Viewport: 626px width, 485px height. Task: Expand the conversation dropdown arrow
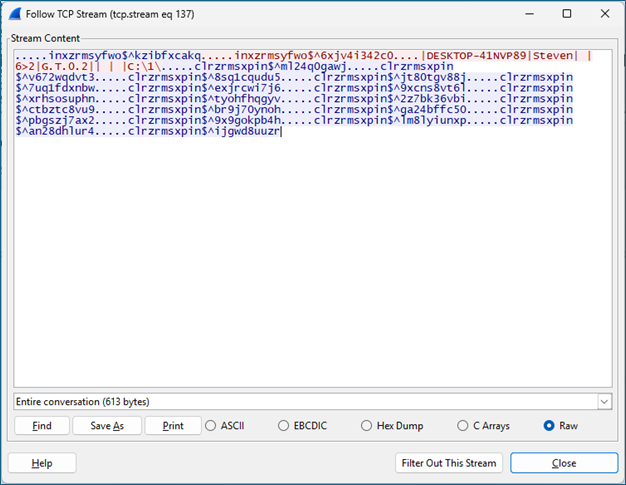click(603, 401)
